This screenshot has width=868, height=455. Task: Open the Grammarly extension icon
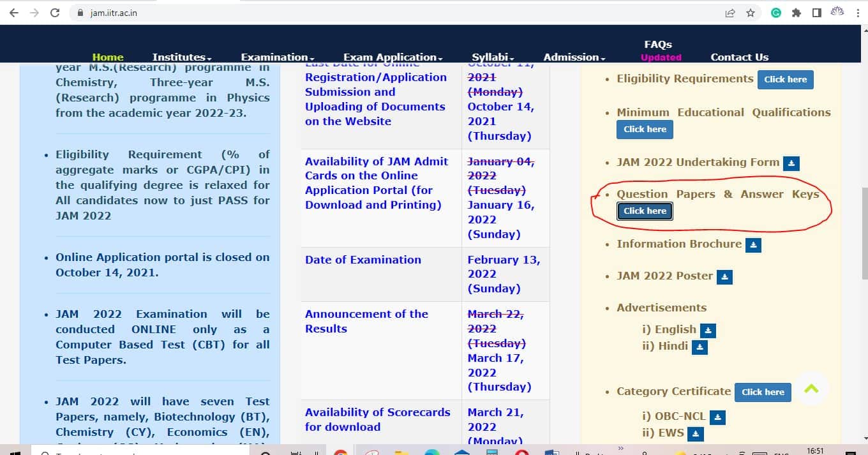(776, 13)
